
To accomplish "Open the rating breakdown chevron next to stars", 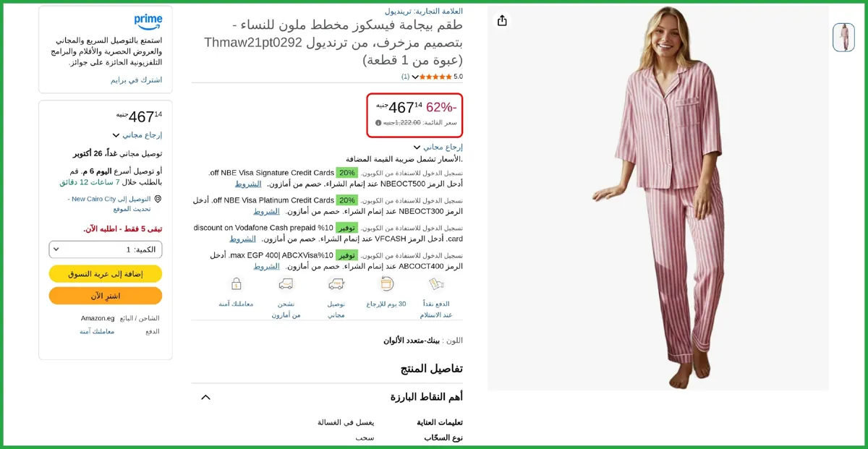I will click(416, 77).
